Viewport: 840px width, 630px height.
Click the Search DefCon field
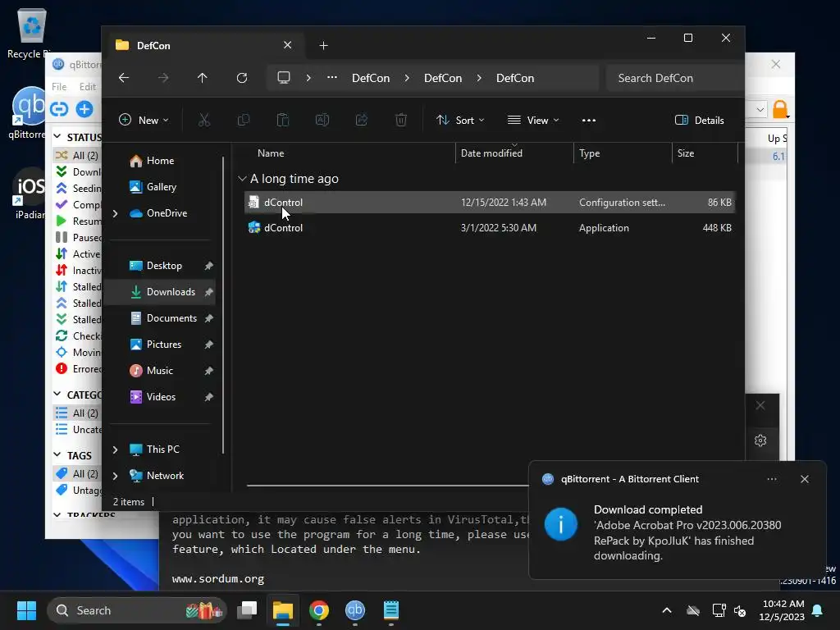pos(674,78)
